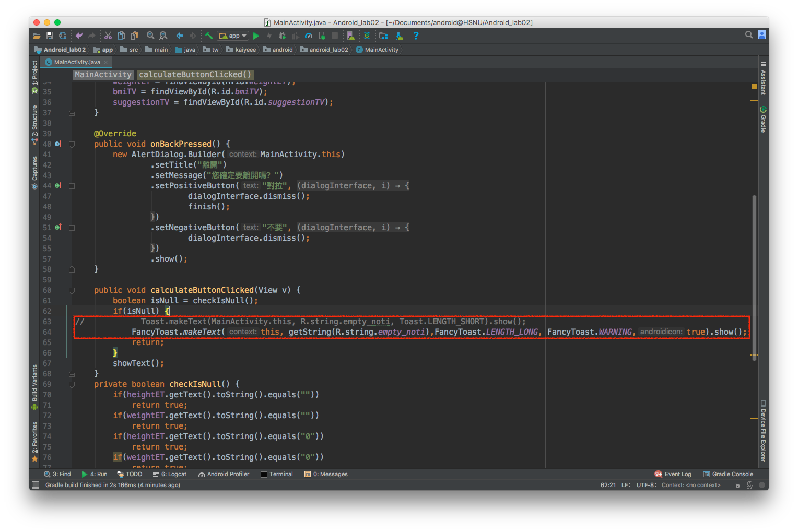This screenshot has height=532, width=798.
Task: Open the 3: Find tool window
Action: coord(57,474)
